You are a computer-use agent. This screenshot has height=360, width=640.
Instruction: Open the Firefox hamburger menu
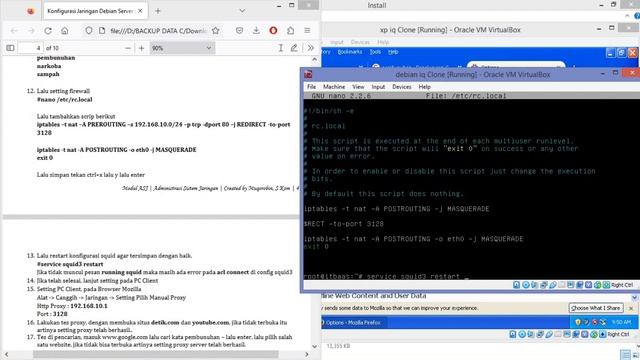(307, 31)
